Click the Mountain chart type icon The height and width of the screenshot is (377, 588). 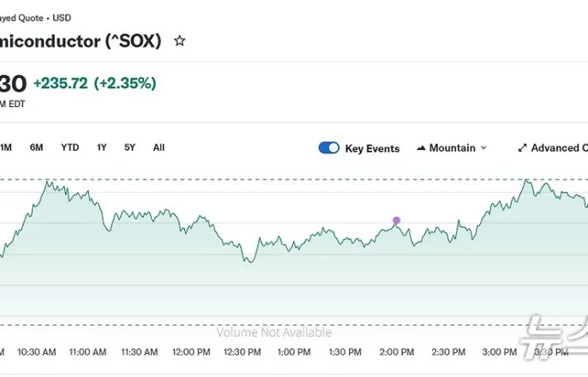pos(421,148)
